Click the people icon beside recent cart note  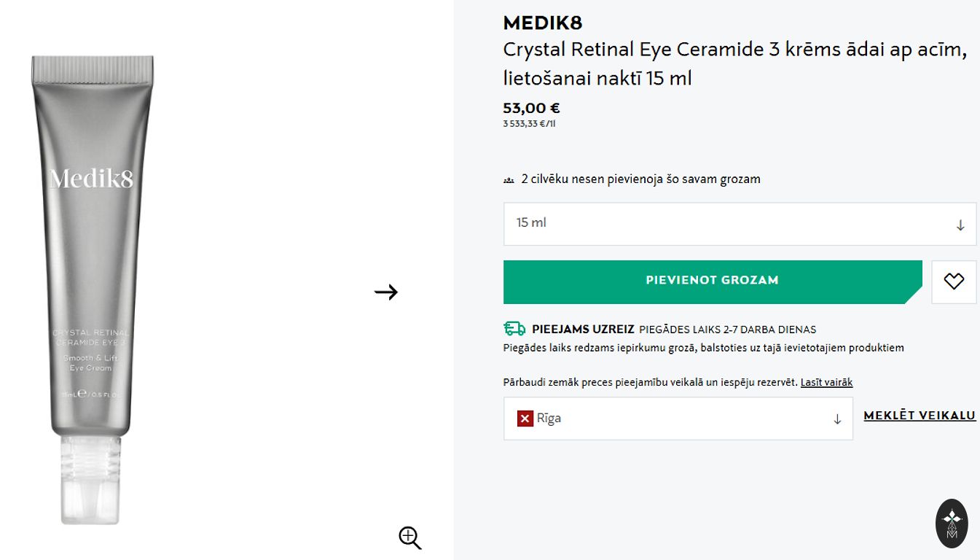(x=509, y=179)
